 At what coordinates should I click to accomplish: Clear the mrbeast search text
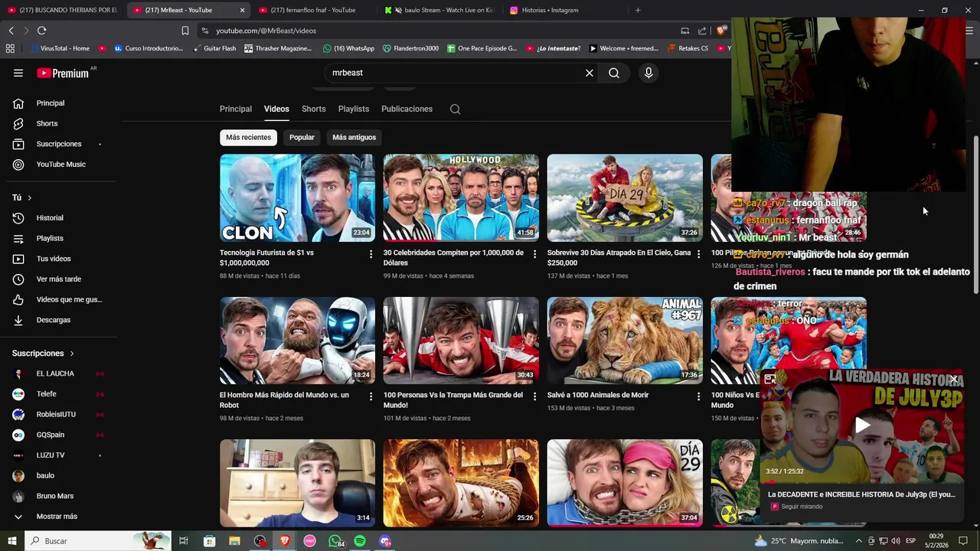[x=590, y=73]
